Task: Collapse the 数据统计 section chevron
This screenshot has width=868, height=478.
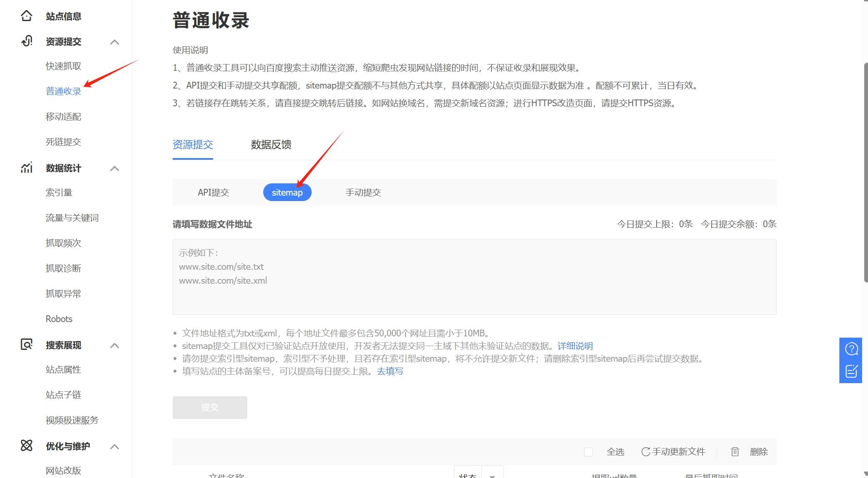Action: coord(115,168)
